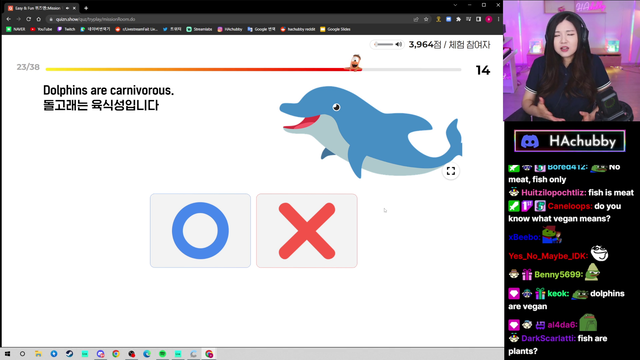This screenshot has width=640, height=360.
Task: Click the quiz timer progress bar
Action: click(x=253, y=69)
